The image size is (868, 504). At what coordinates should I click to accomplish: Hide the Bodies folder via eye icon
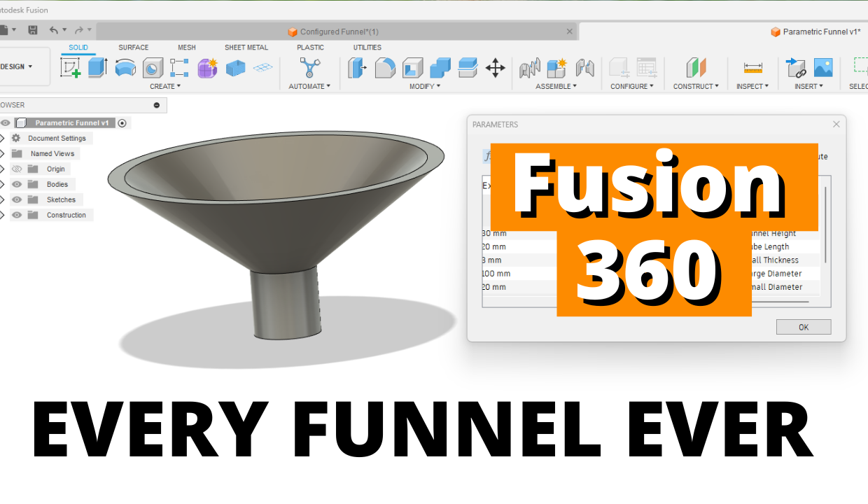pos(17,185)
